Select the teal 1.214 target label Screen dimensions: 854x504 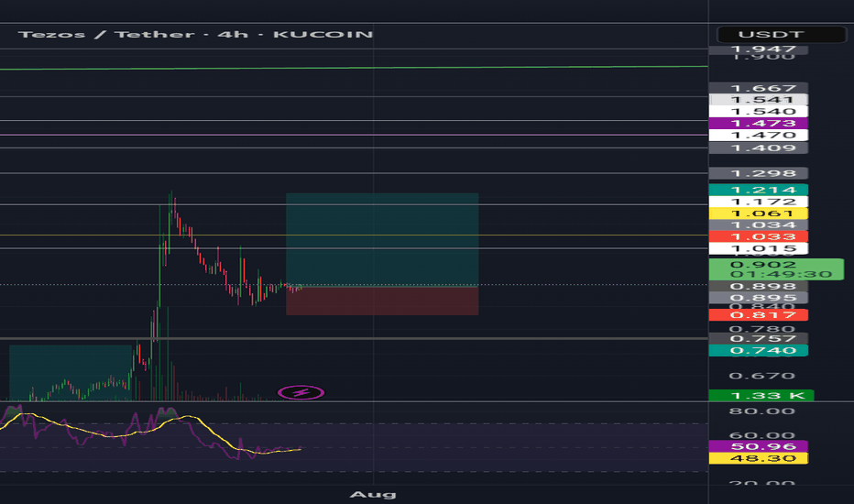[758, 190]
